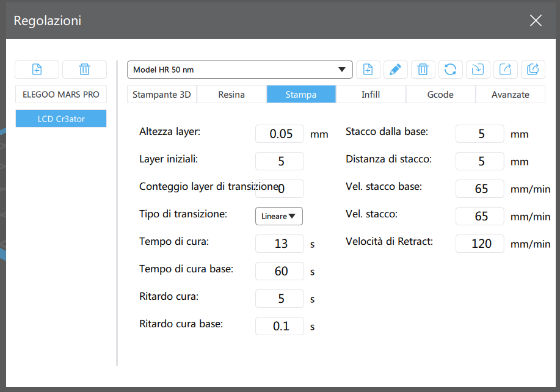
Task: Click the export profile icon
Action: click(x=505, y=70)
